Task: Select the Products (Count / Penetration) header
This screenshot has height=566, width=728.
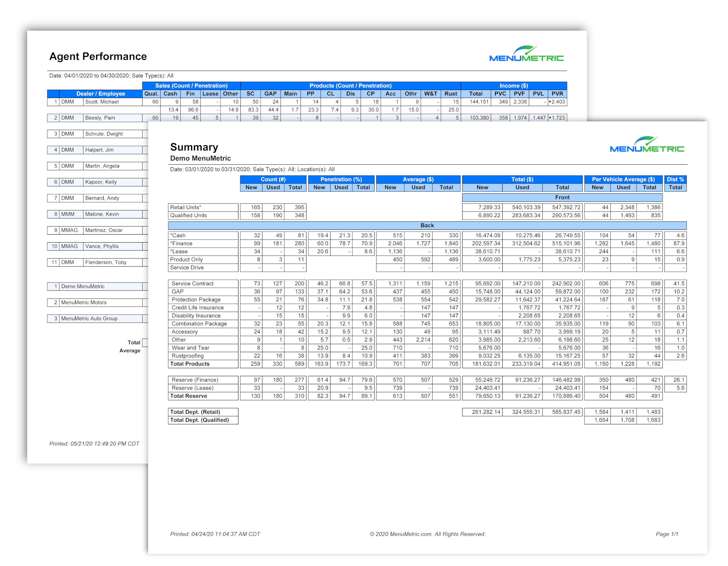Action: point(351,86)
